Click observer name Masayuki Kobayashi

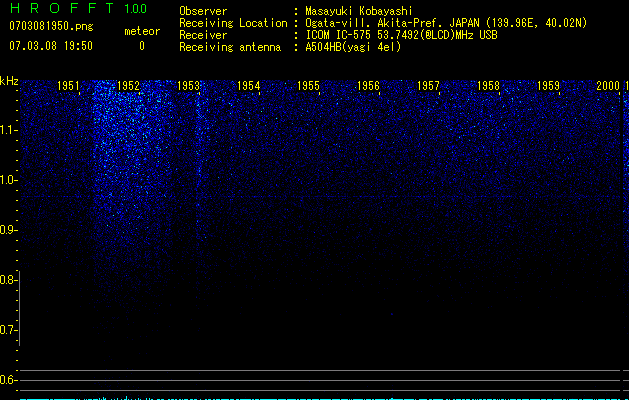[x=359, y=11]
